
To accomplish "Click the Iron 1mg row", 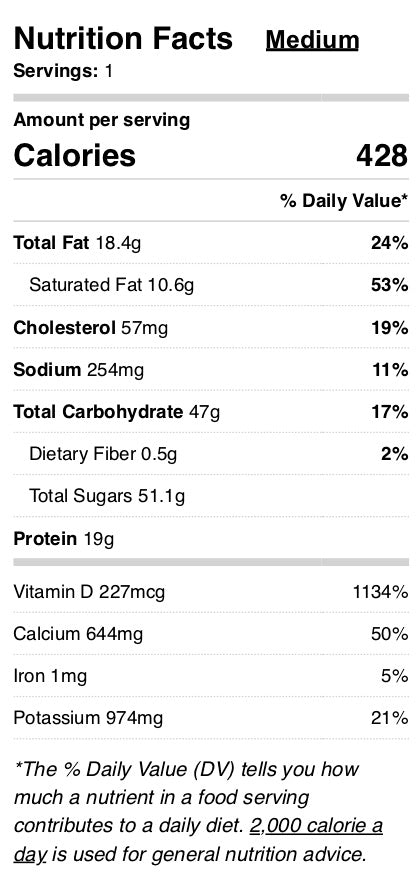I will 211,676.
